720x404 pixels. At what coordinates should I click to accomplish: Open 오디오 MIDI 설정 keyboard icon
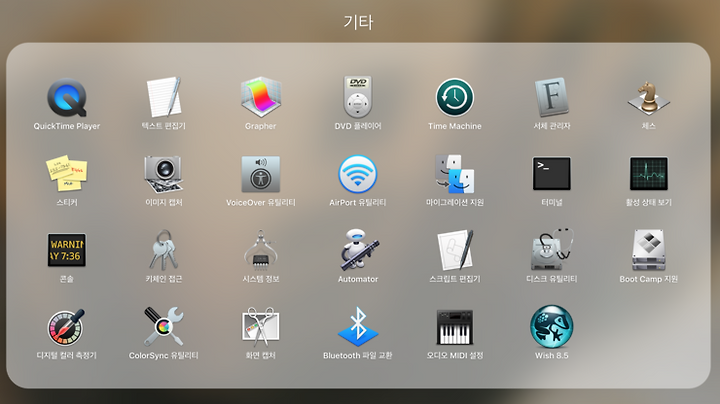pyautogui.click(x=455, y=327)
